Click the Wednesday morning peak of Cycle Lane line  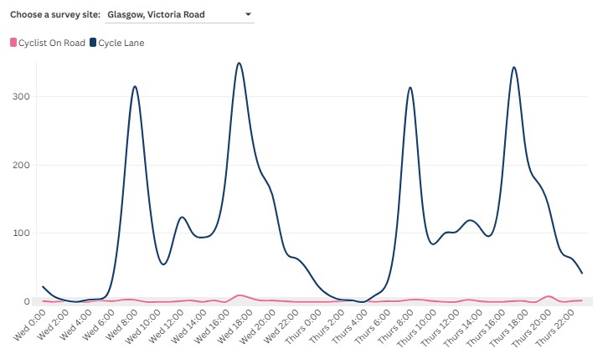click(134, 86)
